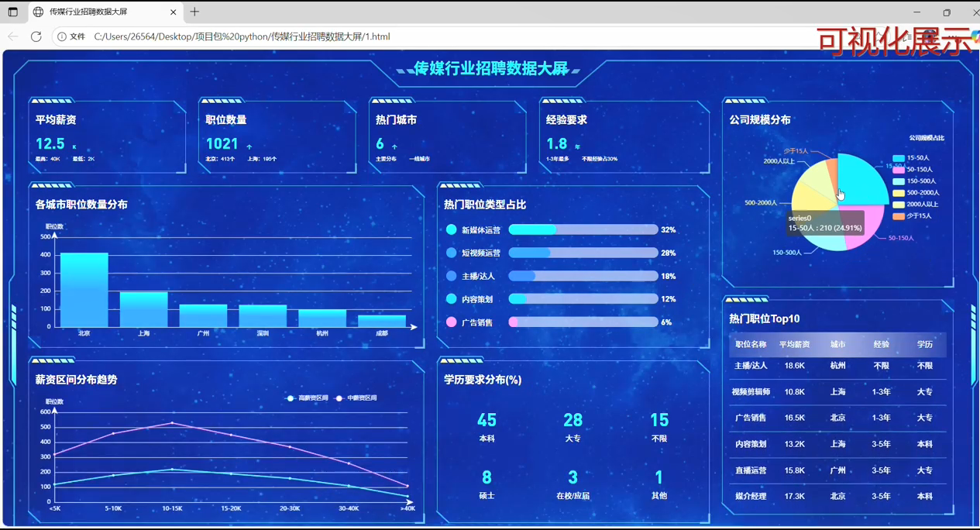Toggle the 高薪资区间 legend series
This screenshot has width=980, height=530.
tap(307, 398)
